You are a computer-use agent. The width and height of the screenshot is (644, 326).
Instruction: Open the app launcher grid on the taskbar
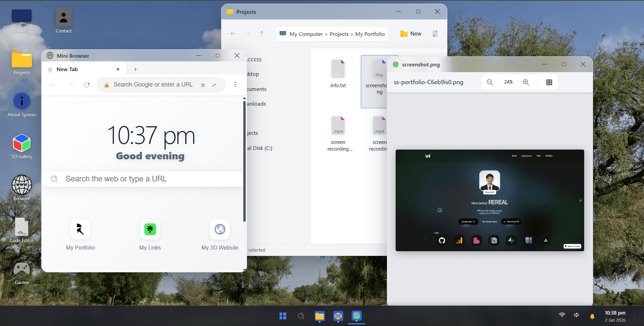click(283, 316)
